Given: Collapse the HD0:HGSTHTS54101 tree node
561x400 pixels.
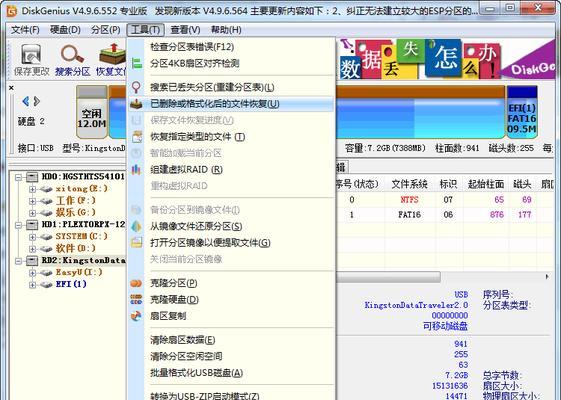Looking at the screenshot, I should [x=19, y=177].
